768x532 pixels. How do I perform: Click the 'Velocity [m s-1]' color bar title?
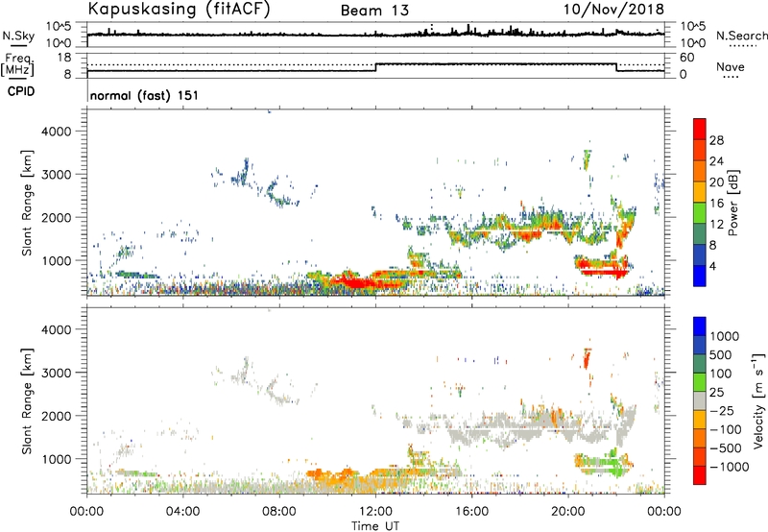click(758, 400)
